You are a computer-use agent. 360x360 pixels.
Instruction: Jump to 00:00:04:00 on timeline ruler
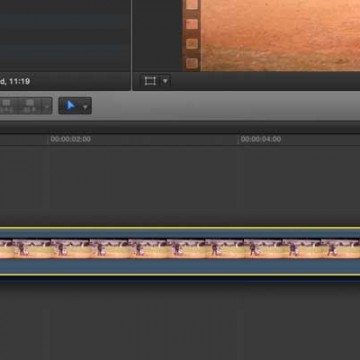(x=261, y=139)
